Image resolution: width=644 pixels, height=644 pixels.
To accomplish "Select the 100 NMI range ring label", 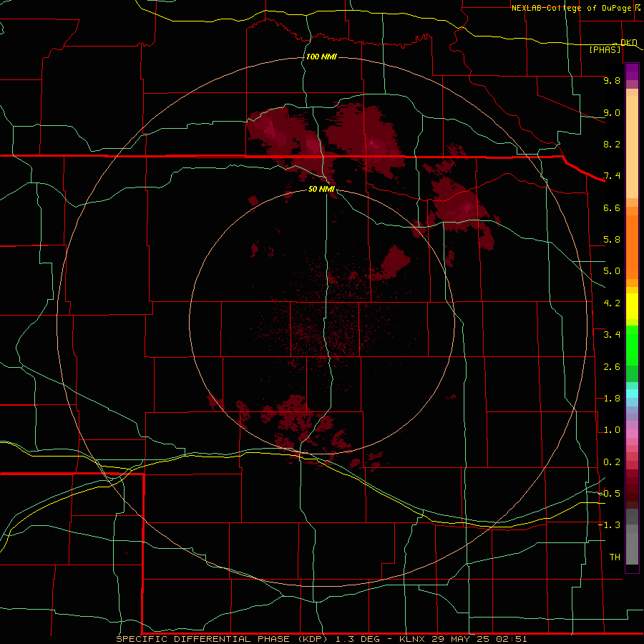I will point(321,57).
